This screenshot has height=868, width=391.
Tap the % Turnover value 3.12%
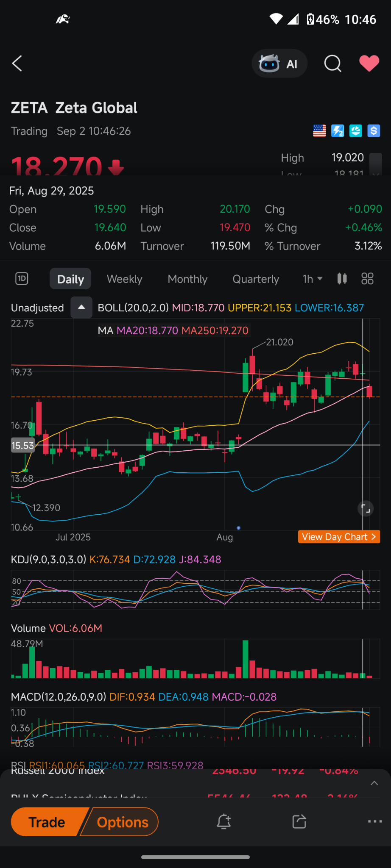[x=368, y=246]
